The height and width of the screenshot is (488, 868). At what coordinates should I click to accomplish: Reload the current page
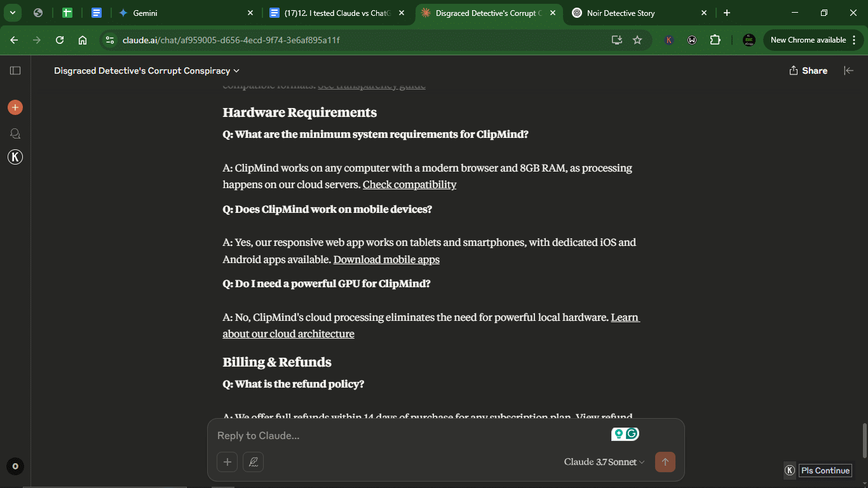pos(60,40)
